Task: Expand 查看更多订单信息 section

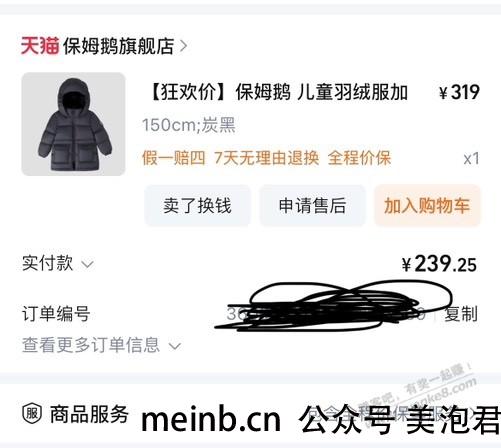Action: [102, 345]
